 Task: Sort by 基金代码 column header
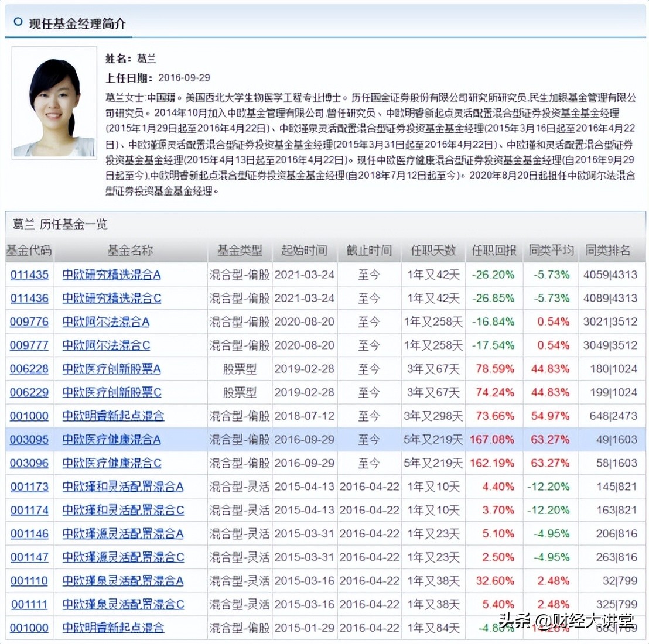coord(28,251)
